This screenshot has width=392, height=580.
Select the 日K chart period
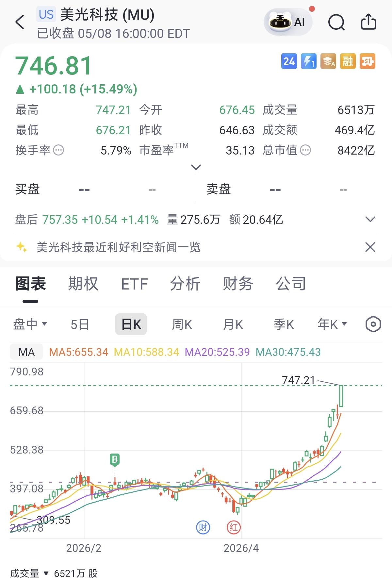pos(131,324)
